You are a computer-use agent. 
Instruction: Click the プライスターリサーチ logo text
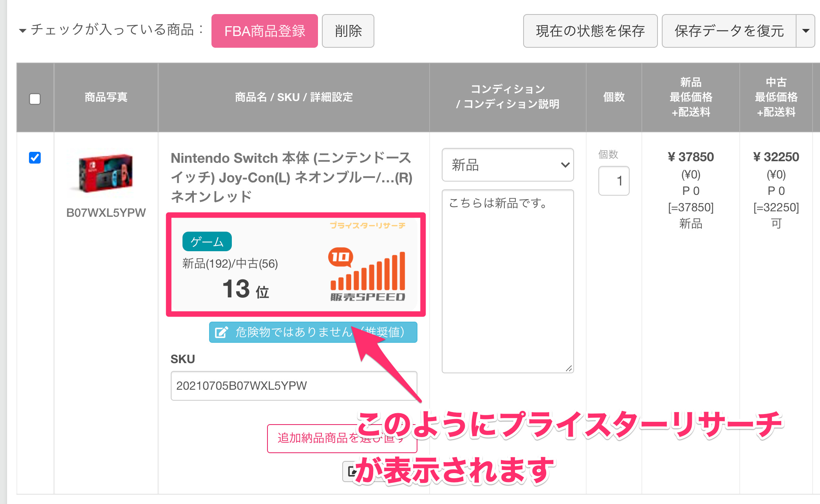[367, 225]
